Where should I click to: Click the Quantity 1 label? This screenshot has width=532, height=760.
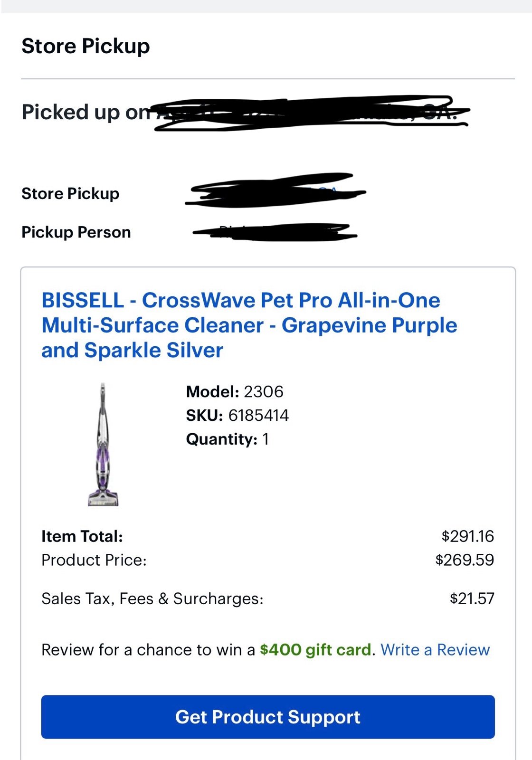228,439
